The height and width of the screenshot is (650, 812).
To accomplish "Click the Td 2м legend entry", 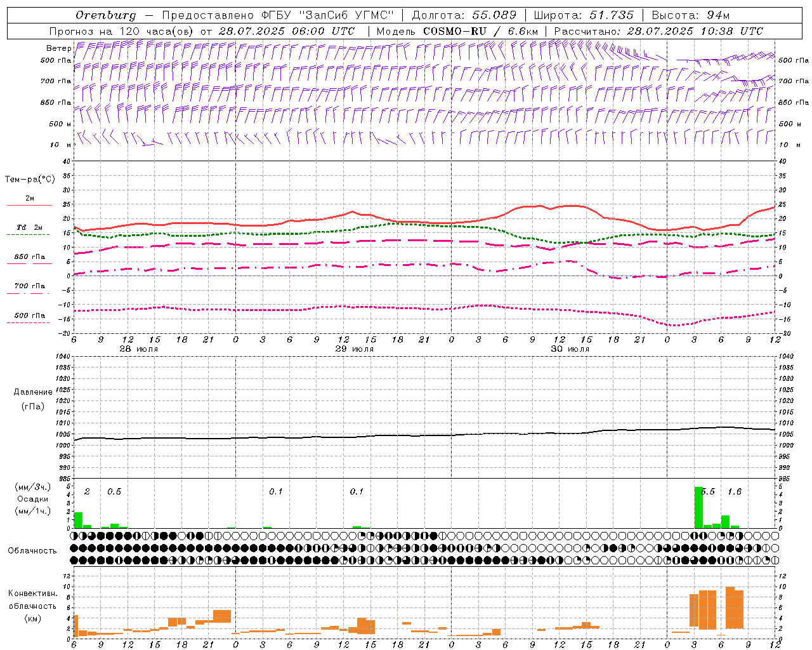I will tap(29, 227).
